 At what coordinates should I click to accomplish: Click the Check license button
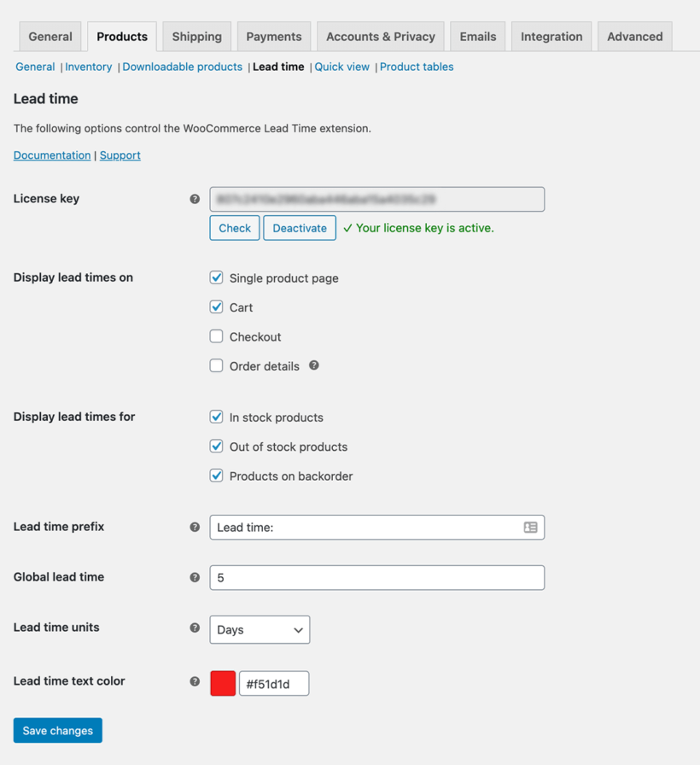[235, 228]
